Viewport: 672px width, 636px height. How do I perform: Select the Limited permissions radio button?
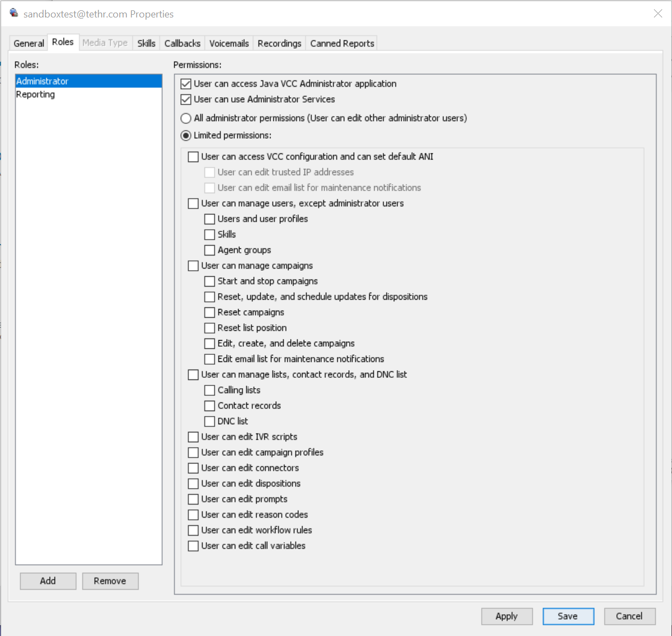tap(186, 135)
